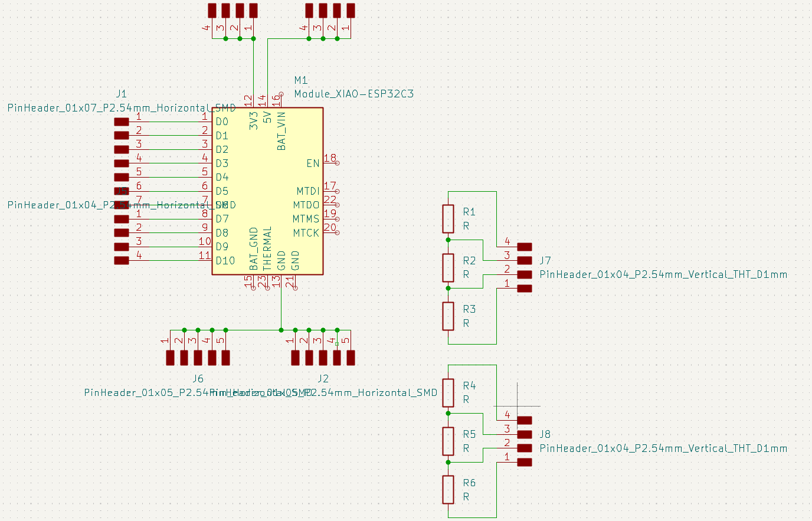Click the J6 reference label
Screen dimensions: 812x521
click(198, 379)
